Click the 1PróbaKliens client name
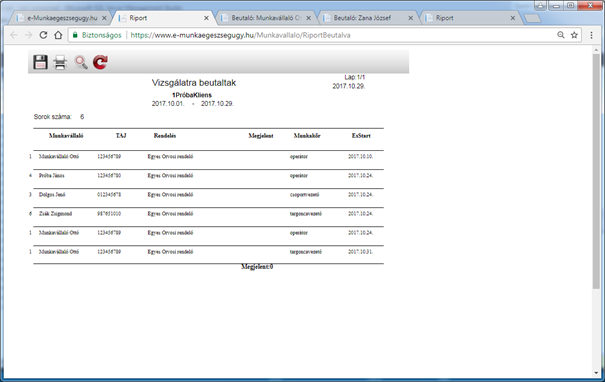 (192, 95)
